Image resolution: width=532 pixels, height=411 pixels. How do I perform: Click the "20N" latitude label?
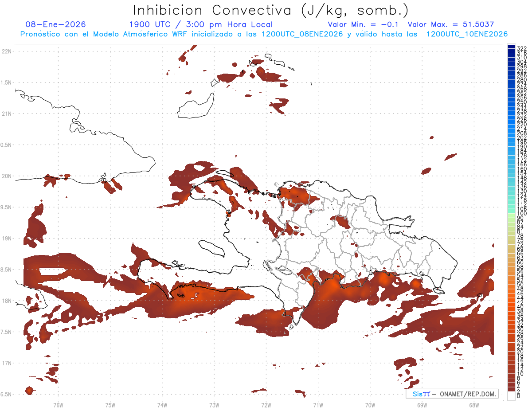(7, 176)
